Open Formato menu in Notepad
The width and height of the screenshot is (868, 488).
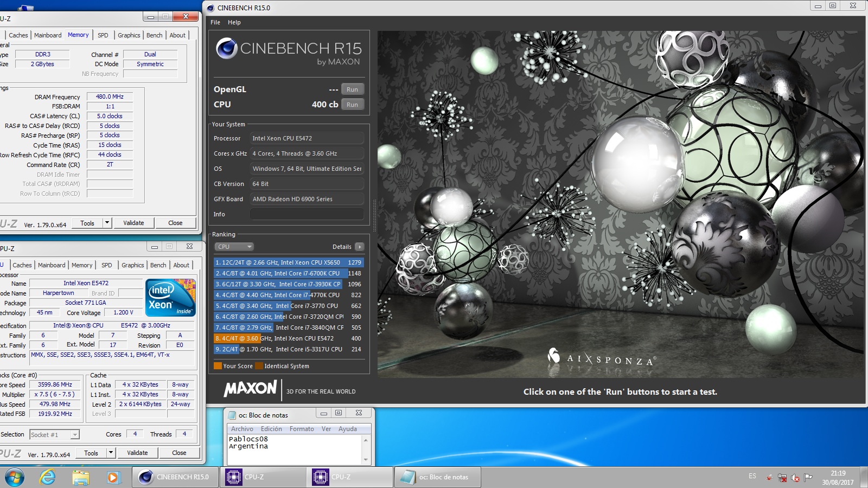coord(302,429)
